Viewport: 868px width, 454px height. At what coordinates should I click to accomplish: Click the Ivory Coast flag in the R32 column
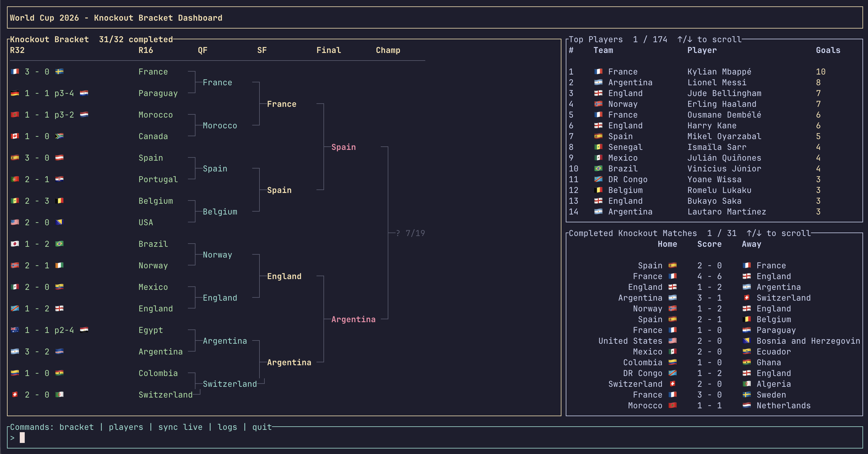[59, 265]
